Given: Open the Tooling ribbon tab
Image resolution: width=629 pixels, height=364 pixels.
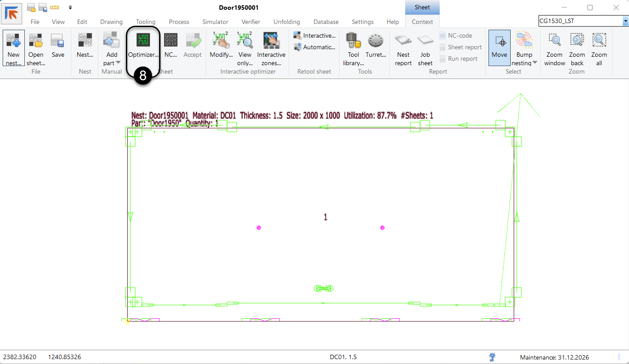Looking at the screenshot, I should pos(145,22).
